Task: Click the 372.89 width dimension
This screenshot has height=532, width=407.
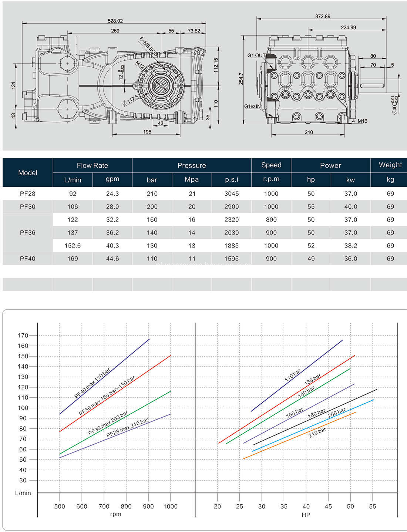Action: pyautogui.click(x=323, y=16)
